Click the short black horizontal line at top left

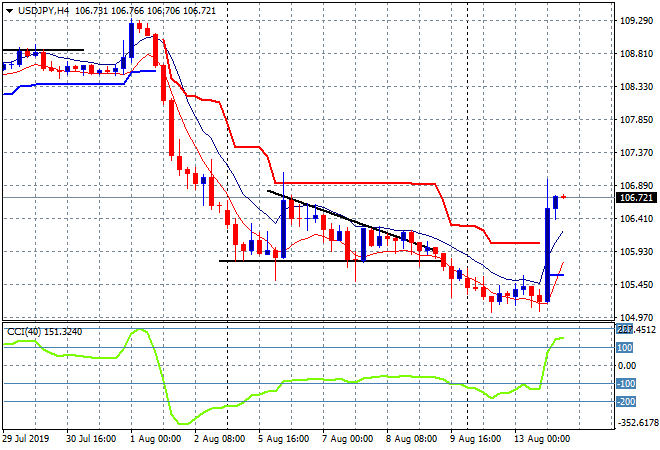[40, 49]
